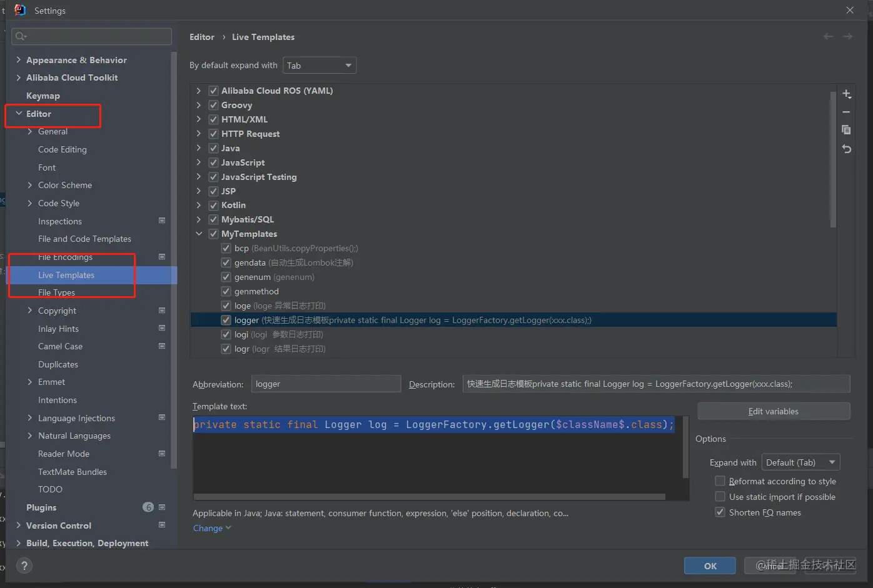Click the IntelliJ logo in title bar
Image resolution: width=873 pixels, height=588 pixels.
[20, 10]
